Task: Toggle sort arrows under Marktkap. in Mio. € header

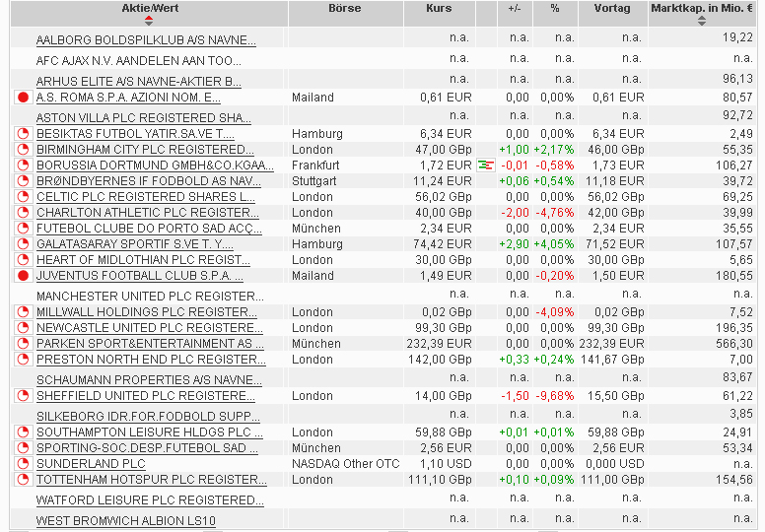Action: pyautogui.click(x=702, y=21)
